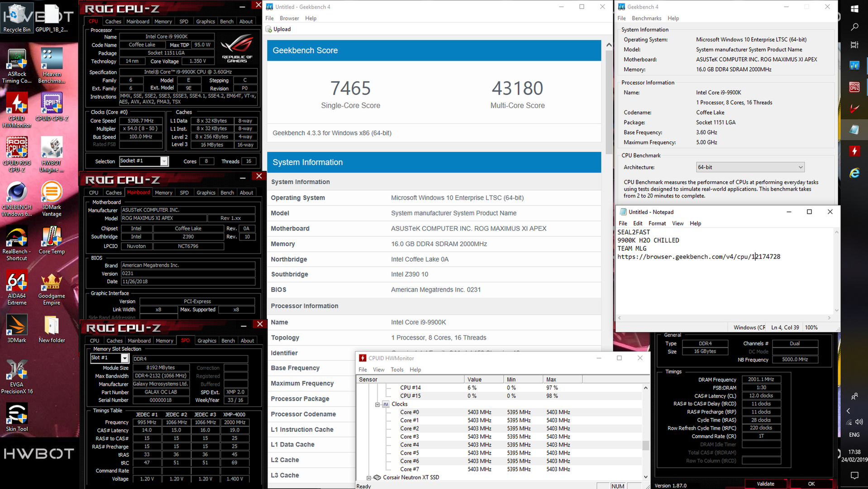
Task: Open the Edit menu in Notepad
Action: pyautogui.click(x=638, y=223)
